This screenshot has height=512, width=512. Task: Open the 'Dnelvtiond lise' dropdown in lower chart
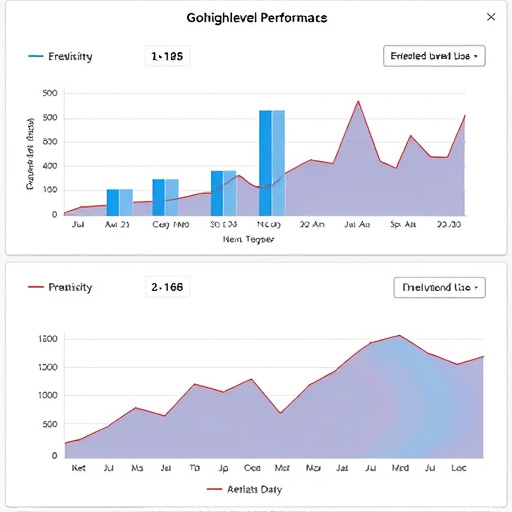click(x=439, y=287)
